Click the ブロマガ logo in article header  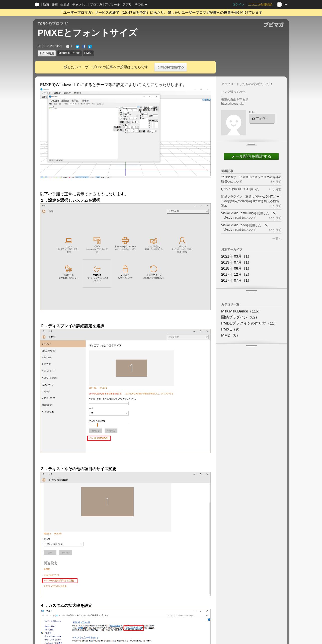tap(274, 25)
